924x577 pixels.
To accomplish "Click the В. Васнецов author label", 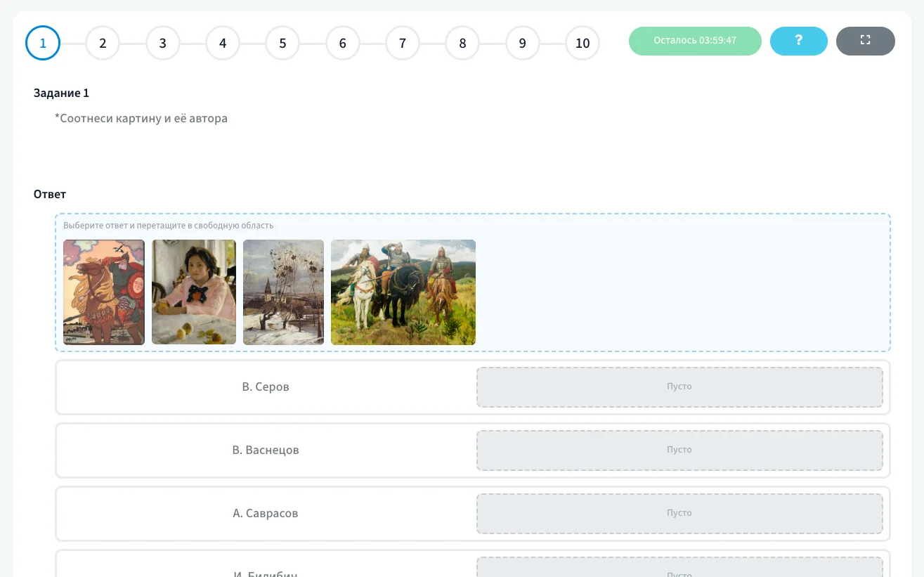I will tap(266, 450).
